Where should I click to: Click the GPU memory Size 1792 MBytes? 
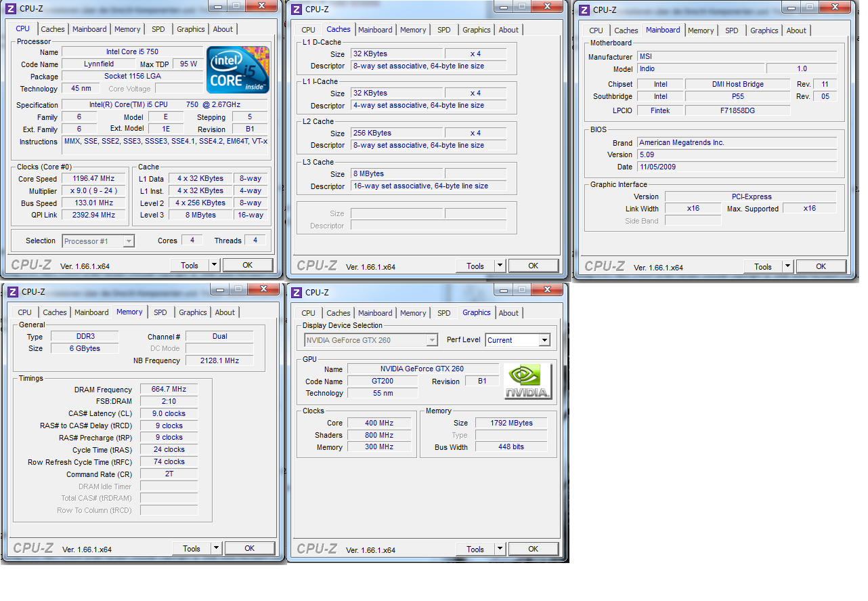pyautogui.click(x=511, y=423)
